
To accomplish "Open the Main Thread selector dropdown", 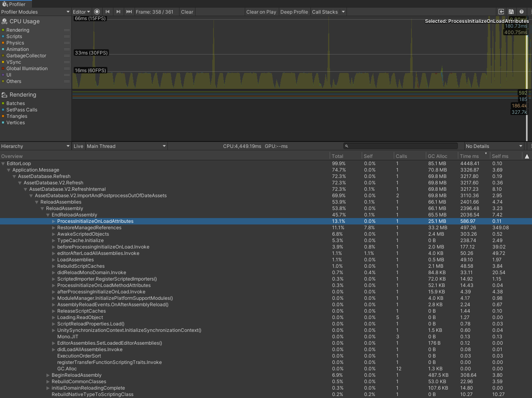I will 126,146.
